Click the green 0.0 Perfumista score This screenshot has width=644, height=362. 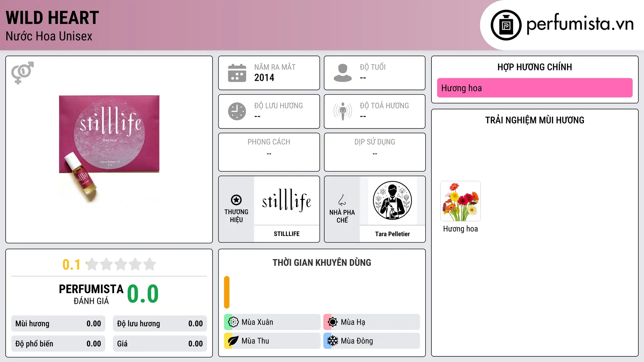pyautogui.click(x=143, y=294)
